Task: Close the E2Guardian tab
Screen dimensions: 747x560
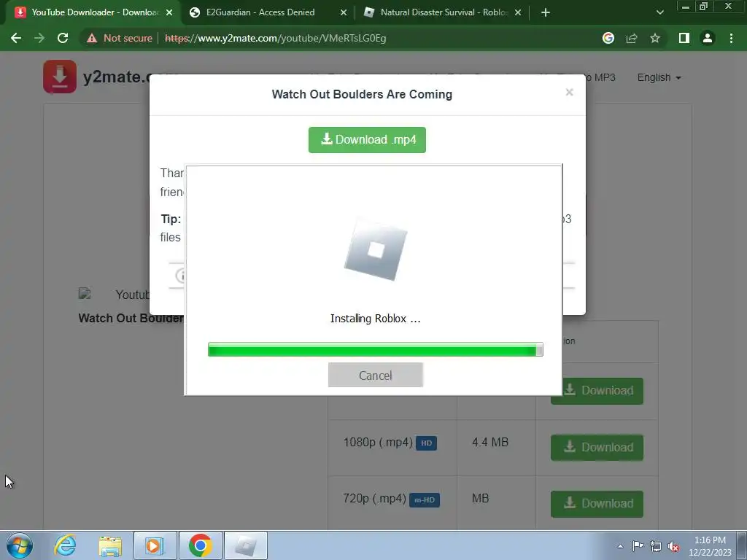Action: 343,12
